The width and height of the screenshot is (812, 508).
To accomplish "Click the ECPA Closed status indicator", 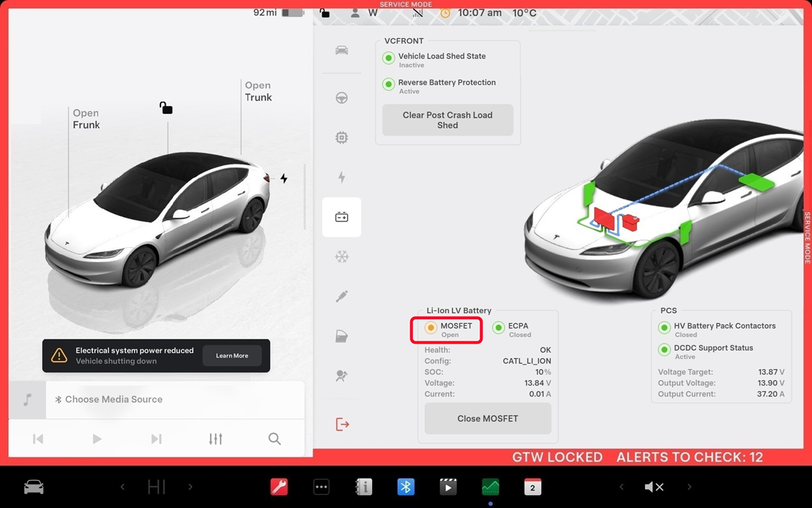I will [499, 328].
